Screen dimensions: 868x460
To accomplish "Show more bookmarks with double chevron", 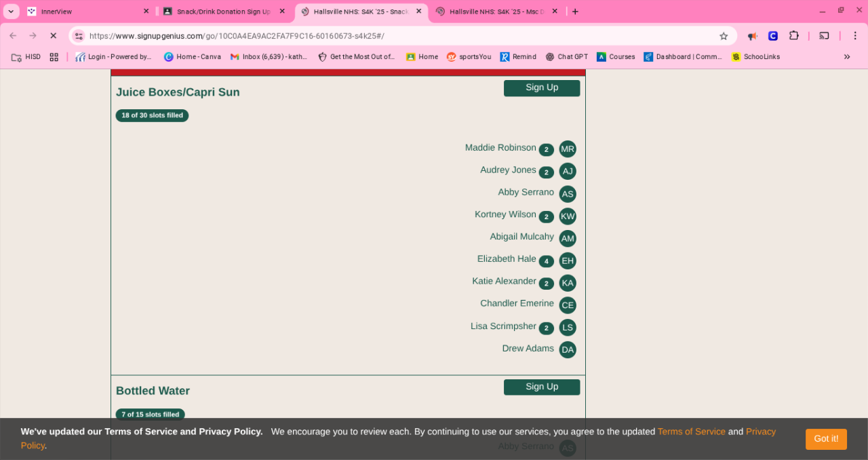I will 847,57.
